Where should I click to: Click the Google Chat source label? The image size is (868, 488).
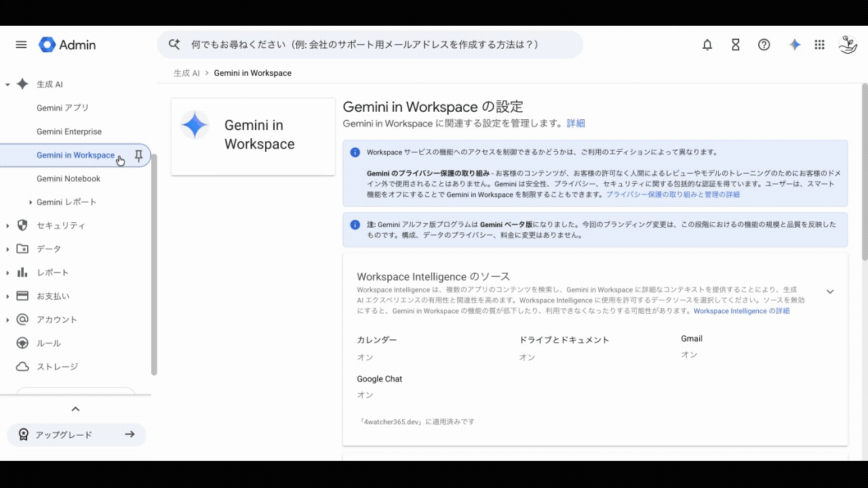380,379
